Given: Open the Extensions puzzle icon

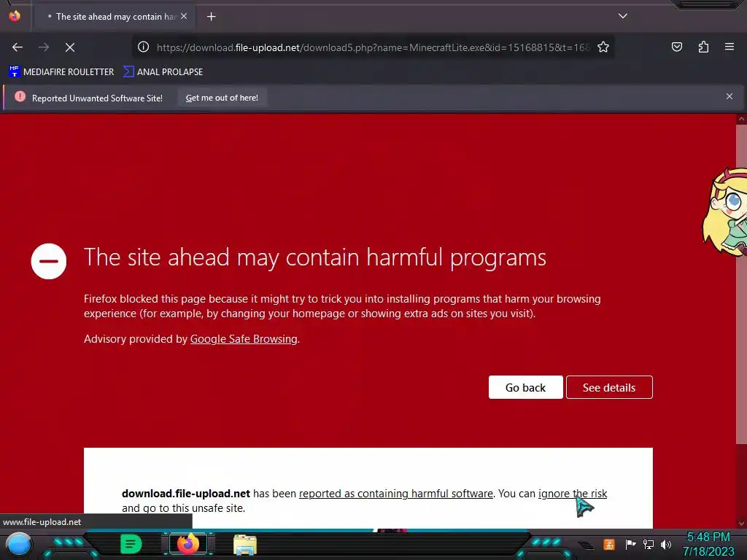Looking at the screenshot, I should (x=703, y=47).
